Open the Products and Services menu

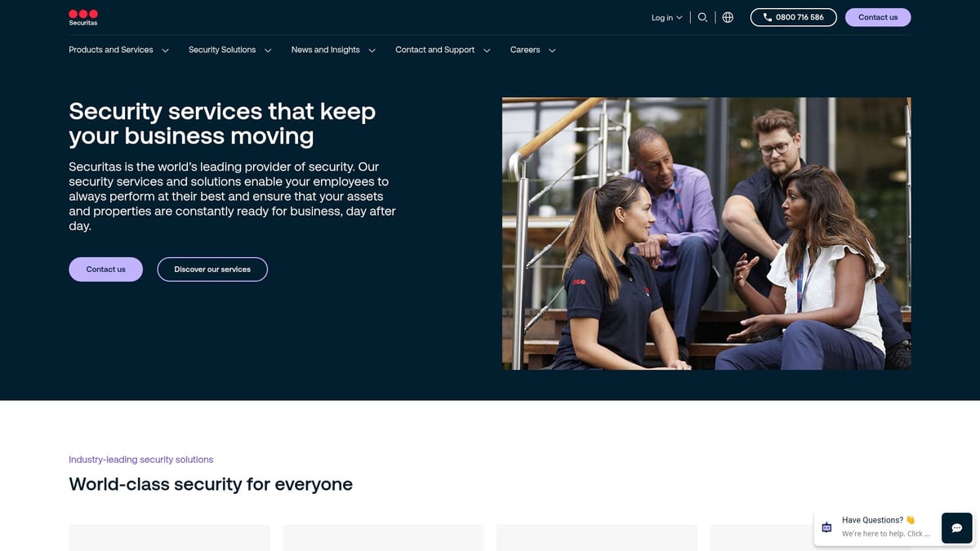point(111,50)
